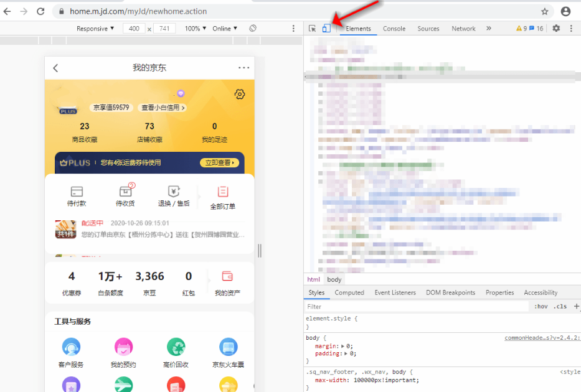This screenshot has height=392, width=581.
Task: Go back with the JD page chevron
Action: (x=55, y=68)
